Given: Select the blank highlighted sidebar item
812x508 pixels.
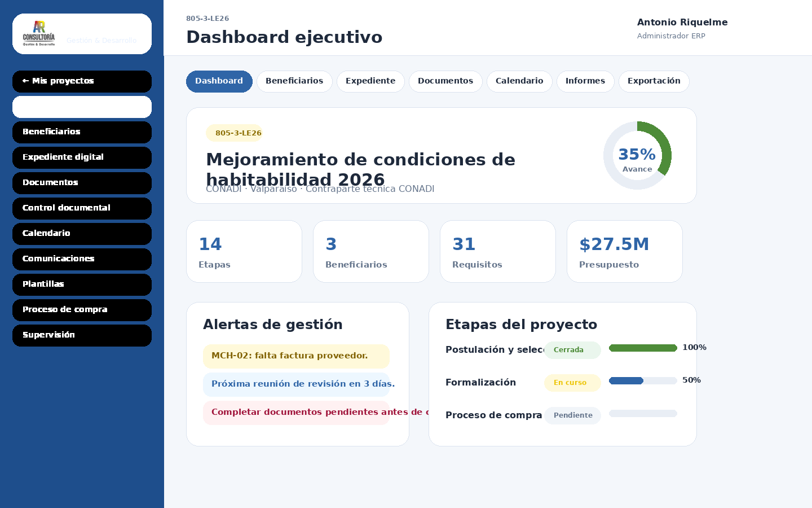Looking at the screenshot, I should [82, 107].
